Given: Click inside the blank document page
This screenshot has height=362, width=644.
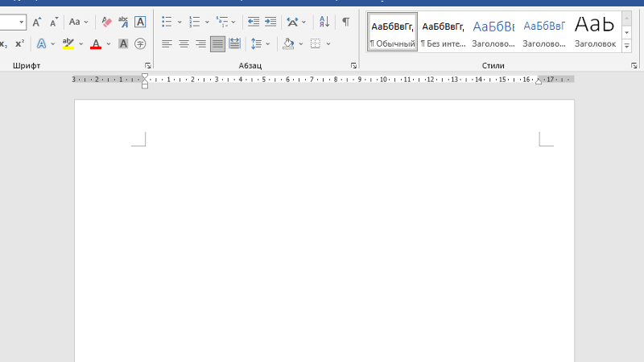Looking at the screenshot, I should tap(322, 241).
